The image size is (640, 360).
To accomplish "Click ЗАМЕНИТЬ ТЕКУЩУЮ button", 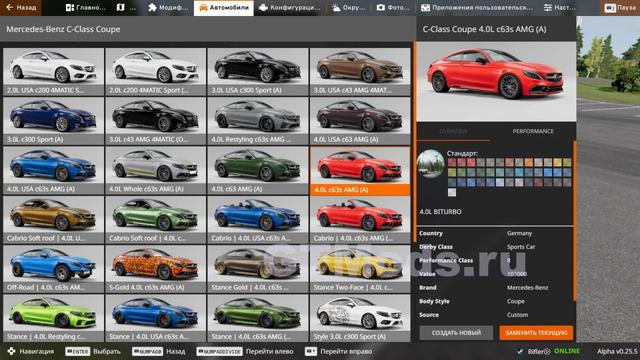I will point(536,333).
